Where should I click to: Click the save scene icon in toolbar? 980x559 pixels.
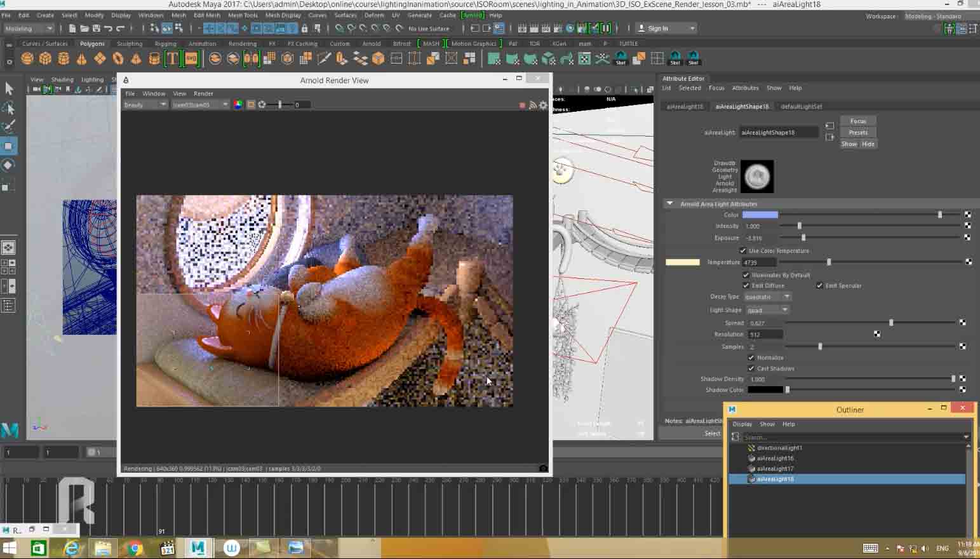coord(96,29)
